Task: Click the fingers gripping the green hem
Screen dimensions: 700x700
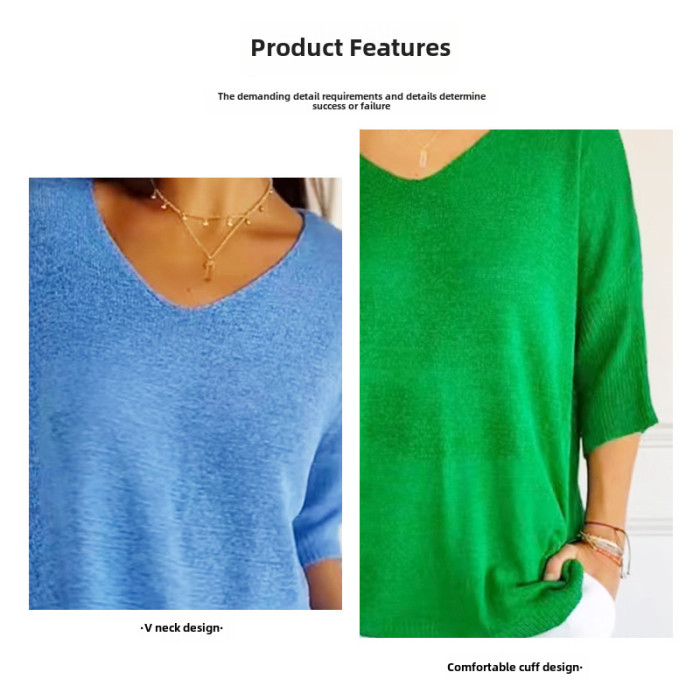Action: tap(560, 567)
